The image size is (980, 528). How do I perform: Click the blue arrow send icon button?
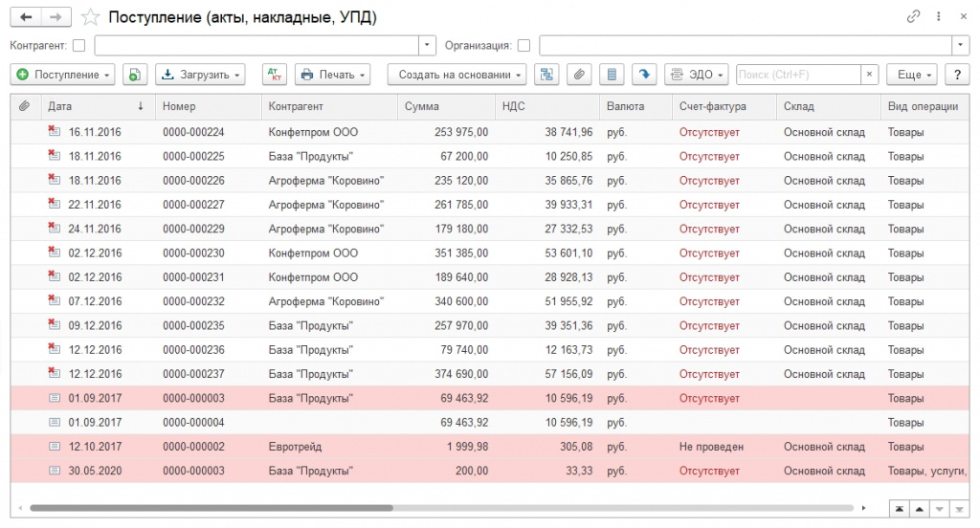[x=644, y=75]
